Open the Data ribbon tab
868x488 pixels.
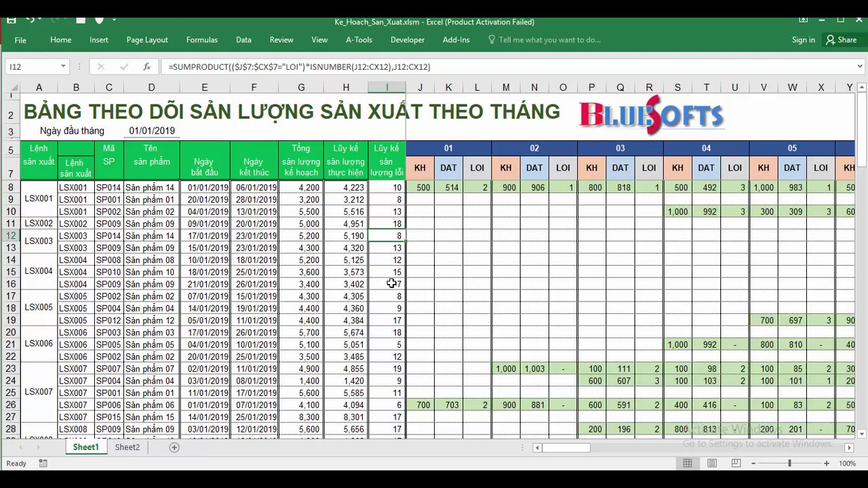243,40
